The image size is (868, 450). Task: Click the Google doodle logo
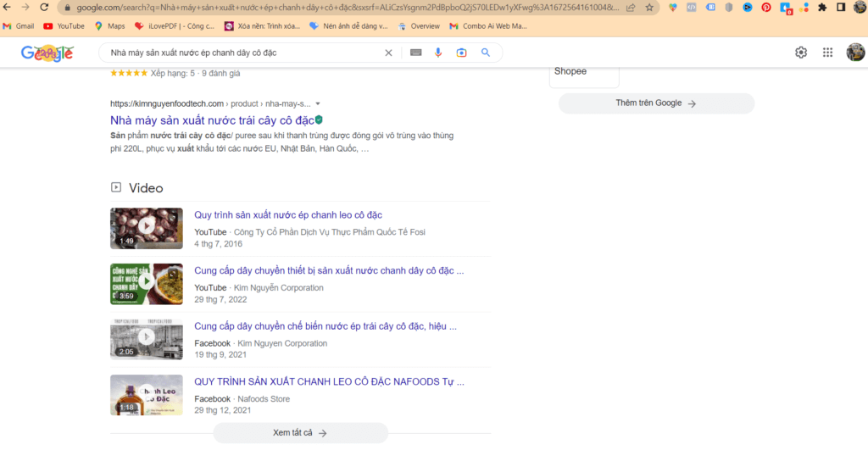(x=47, y=53)
